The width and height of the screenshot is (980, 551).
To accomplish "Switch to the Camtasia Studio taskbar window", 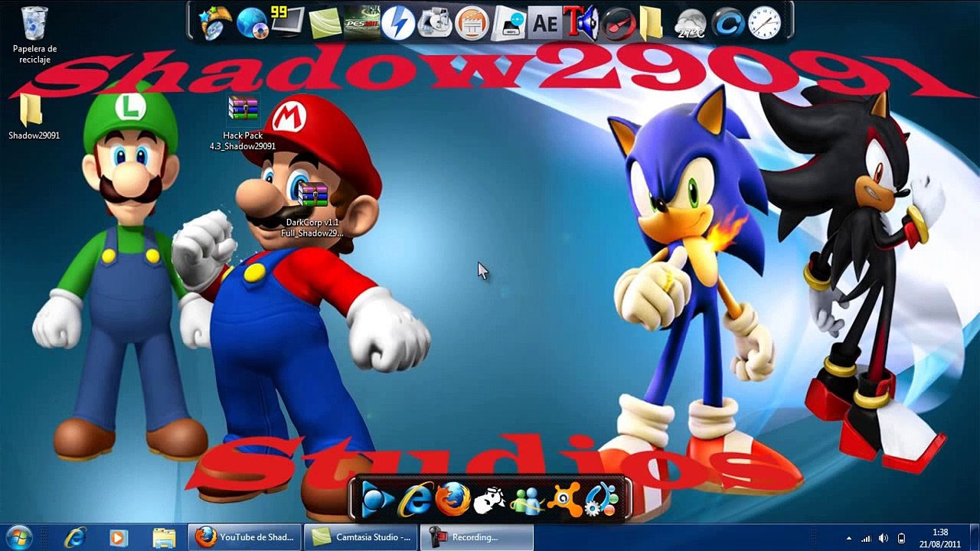I will point(361,537).
